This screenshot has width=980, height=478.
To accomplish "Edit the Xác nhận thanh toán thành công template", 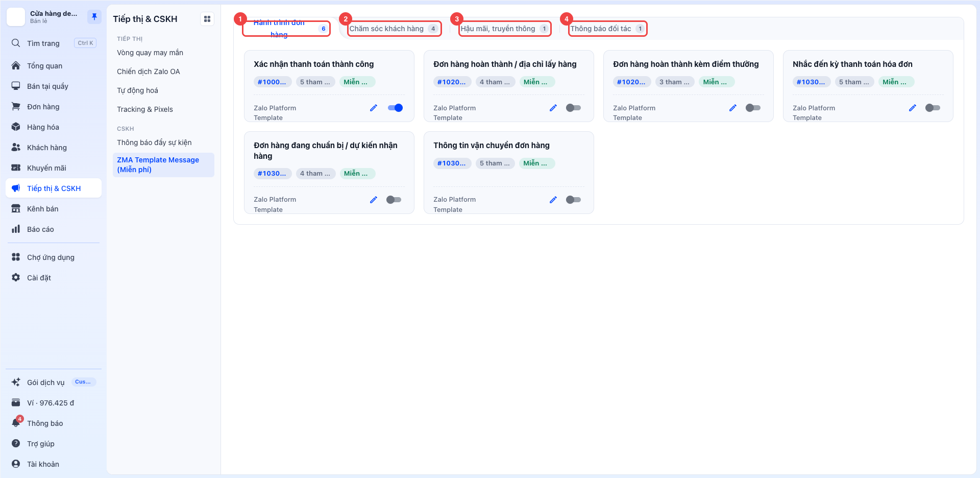I will (374, 108).
